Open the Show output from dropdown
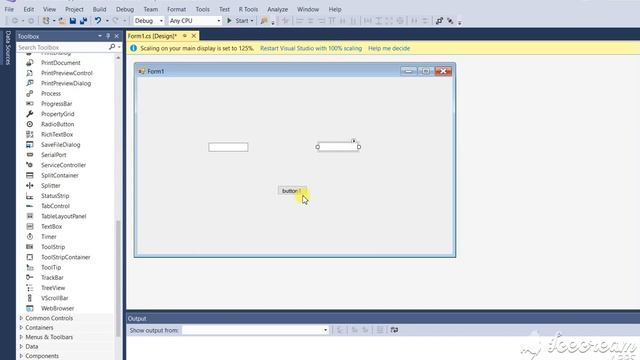This screenshot has height=360, width=640. tap(255, 330)
